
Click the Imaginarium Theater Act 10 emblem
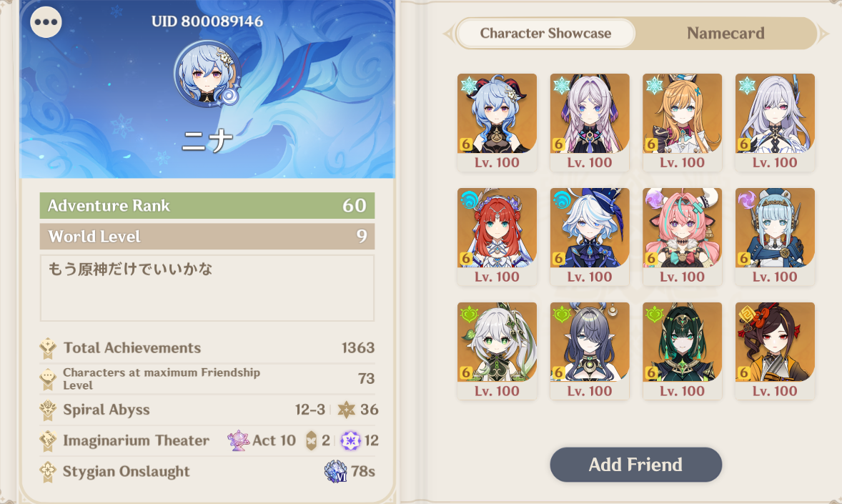pos(238,440)
